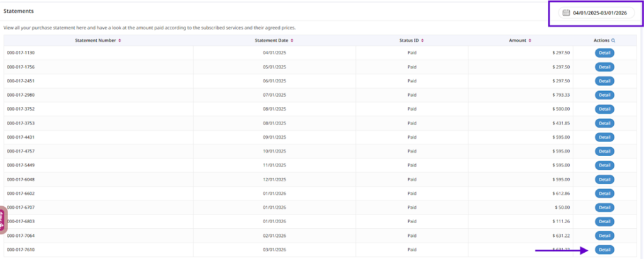View Detail for statement 000-017-1756
644x259 pixels.
click(x=604, y=67)
